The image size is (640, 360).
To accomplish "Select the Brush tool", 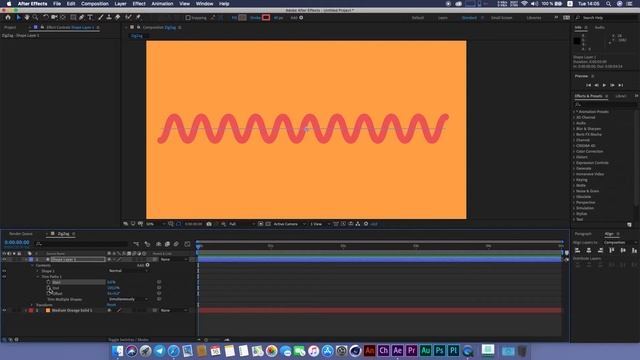I will (x=100, y=18).
